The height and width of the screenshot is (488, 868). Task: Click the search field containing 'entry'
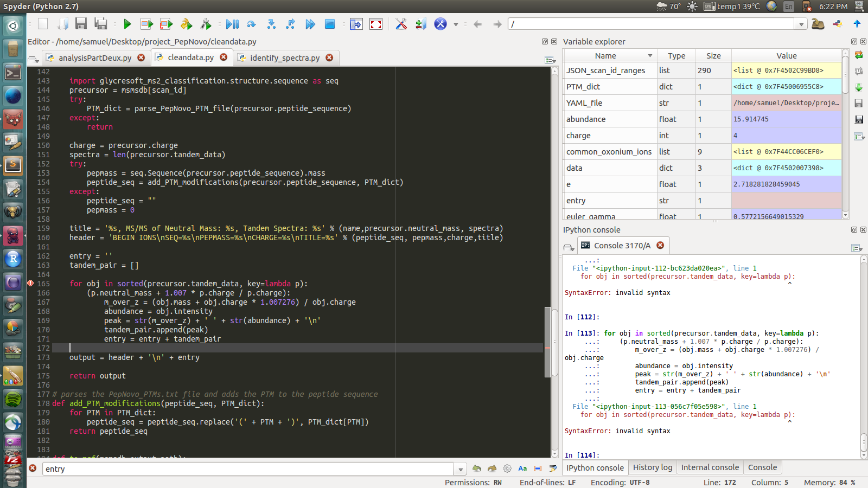(248, 469)
